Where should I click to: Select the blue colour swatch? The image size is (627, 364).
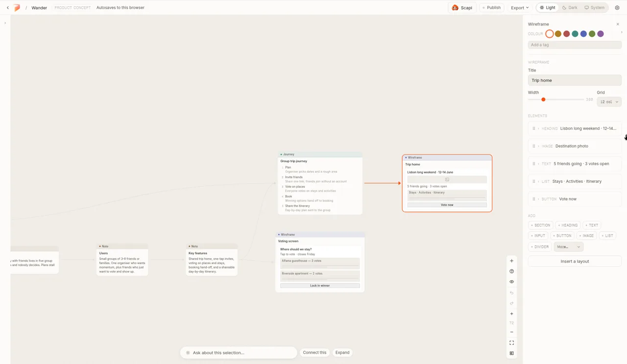(583, 34)
